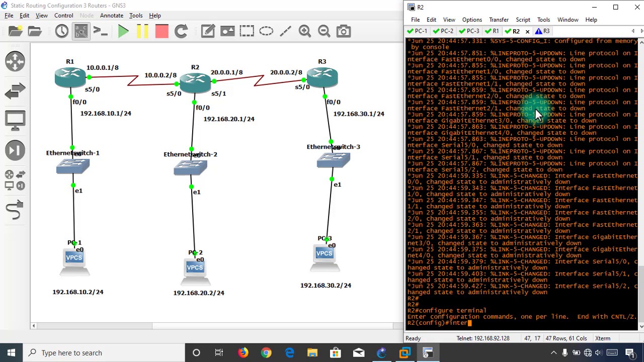The height and width of the screenshot is (362, 644).
Task: Select the Draw line tool
Action: click(x=285, y=31)
